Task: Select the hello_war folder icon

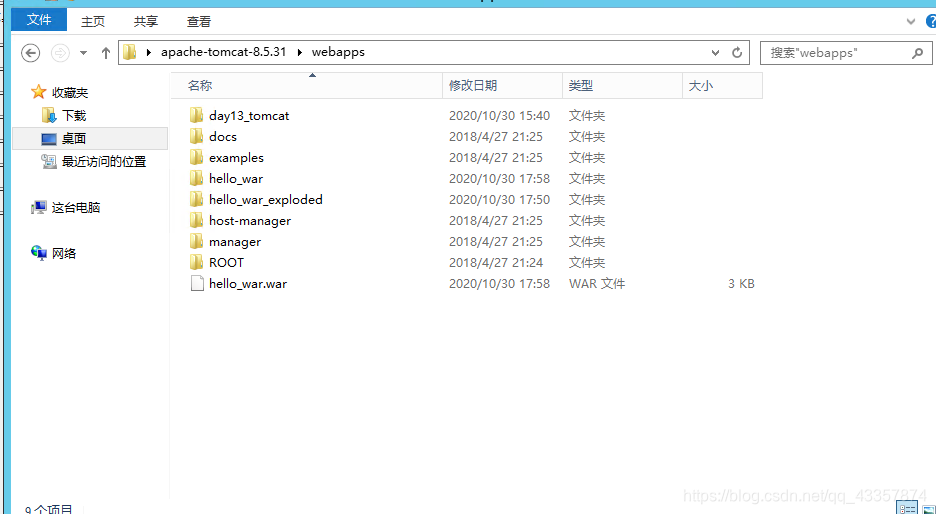Action: tap(196, 178)
